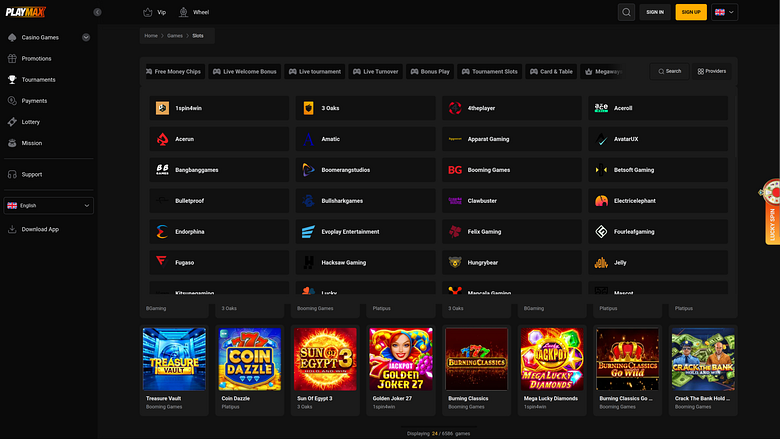
Task: Open the Promotions gift icon
Action: [x=12, y=58]
